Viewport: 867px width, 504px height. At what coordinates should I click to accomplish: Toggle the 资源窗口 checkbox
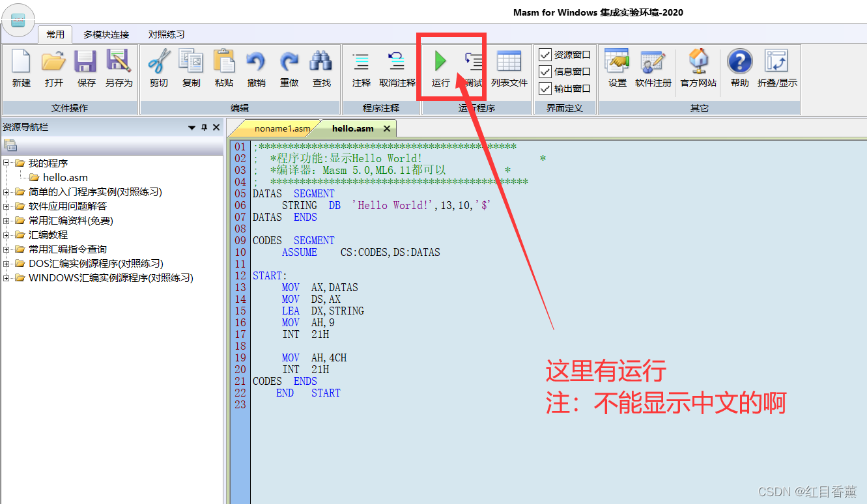(545, 55)
